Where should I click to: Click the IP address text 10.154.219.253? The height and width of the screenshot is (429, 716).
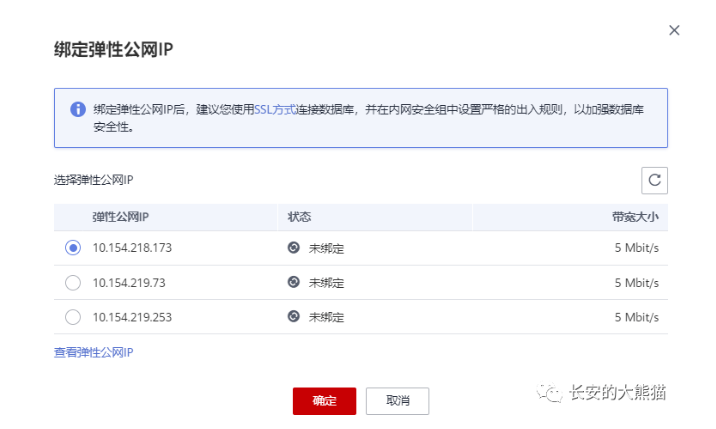point(132,317)
